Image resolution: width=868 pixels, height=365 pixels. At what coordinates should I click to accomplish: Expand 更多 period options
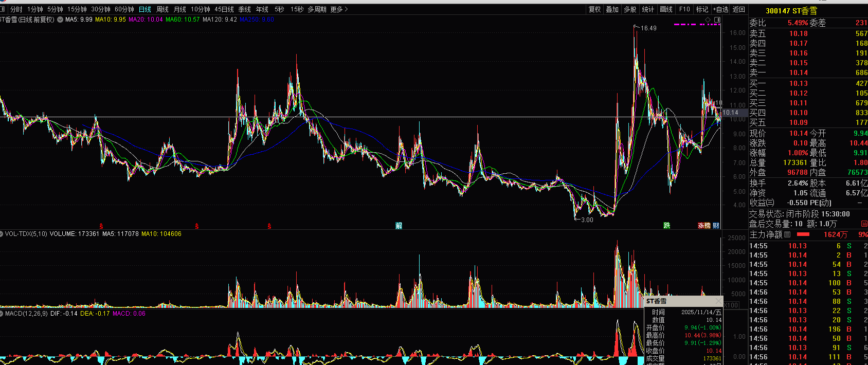pos(339,9)
